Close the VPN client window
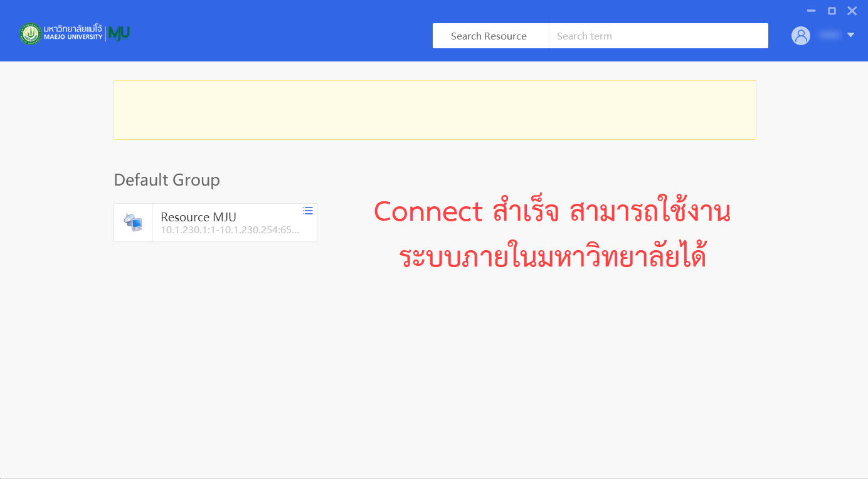 click(852, 11)
